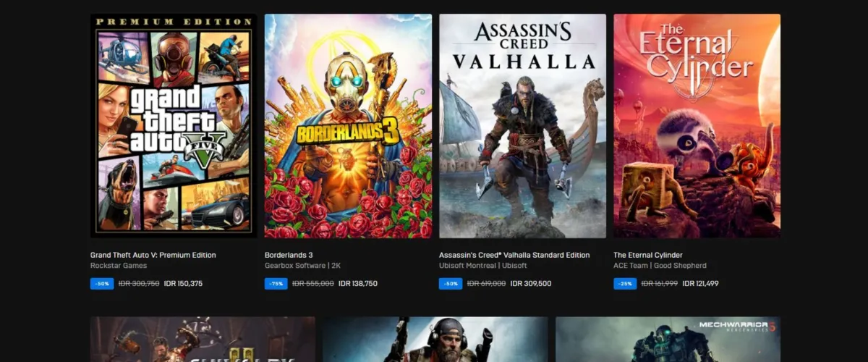The width and height of the screenshot is (868, 362).
Task: Click The Eternal Cylinder title link
Action: (648, 255)
